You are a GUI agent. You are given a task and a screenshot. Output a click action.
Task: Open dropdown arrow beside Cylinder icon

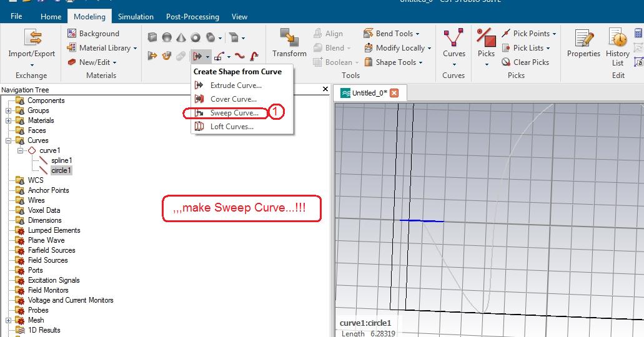(x=220, y=38)
